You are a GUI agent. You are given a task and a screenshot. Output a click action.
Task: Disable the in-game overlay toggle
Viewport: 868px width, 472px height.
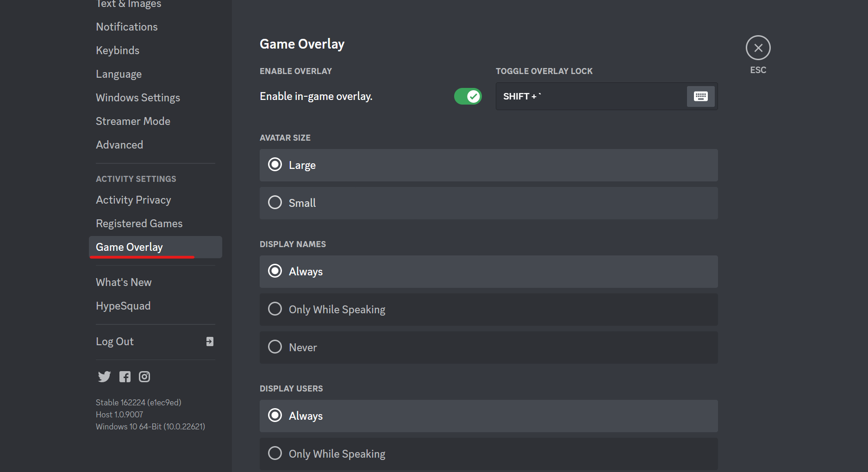click(x=468, y=96)
